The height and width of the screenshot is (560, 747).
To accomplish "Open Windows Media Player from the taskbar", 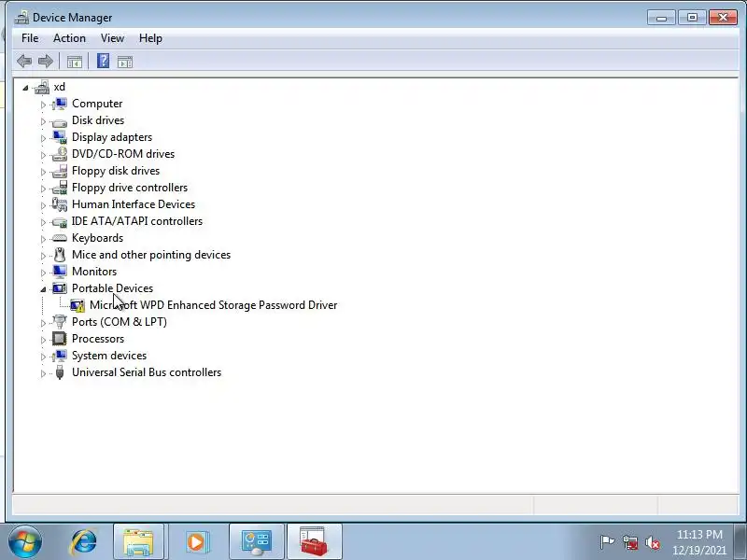I will pyautogui.click(x=196, y=542).
